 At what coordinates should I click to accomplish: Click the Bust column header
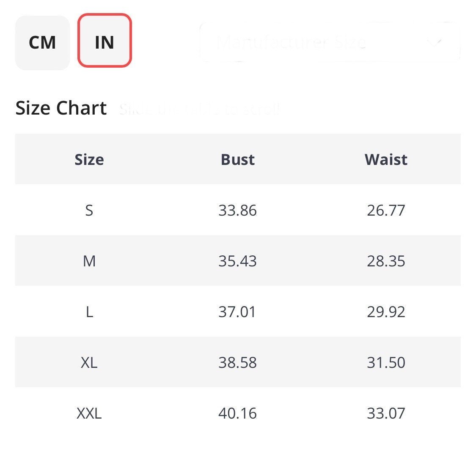238,159
